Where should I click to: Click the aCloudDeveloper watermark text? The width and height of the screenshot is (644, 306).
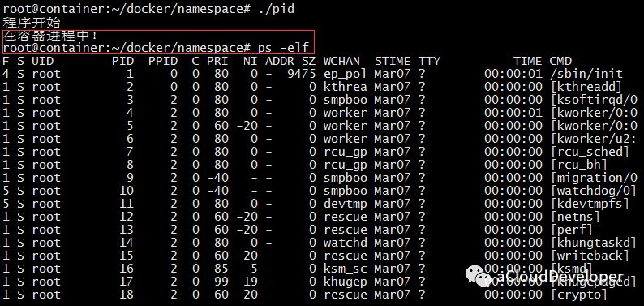560,277
